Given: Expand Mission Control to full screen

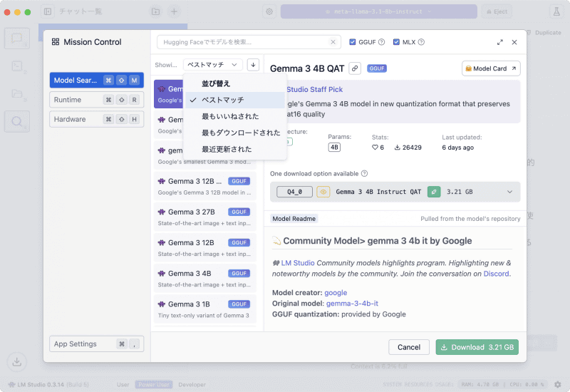Looking at the screenshot, I should coord(500,42).
